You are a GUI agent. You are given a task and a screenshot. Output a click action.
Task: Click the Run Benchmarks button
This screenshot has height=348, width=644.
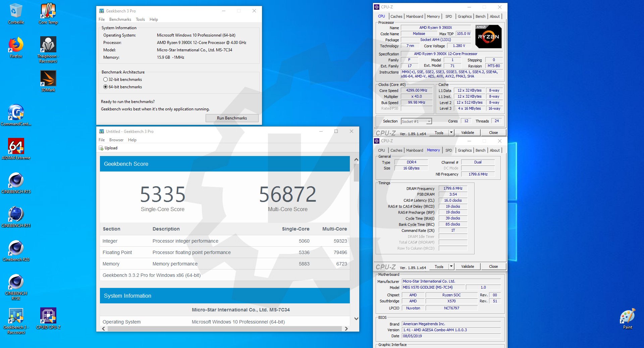[232, 118]
